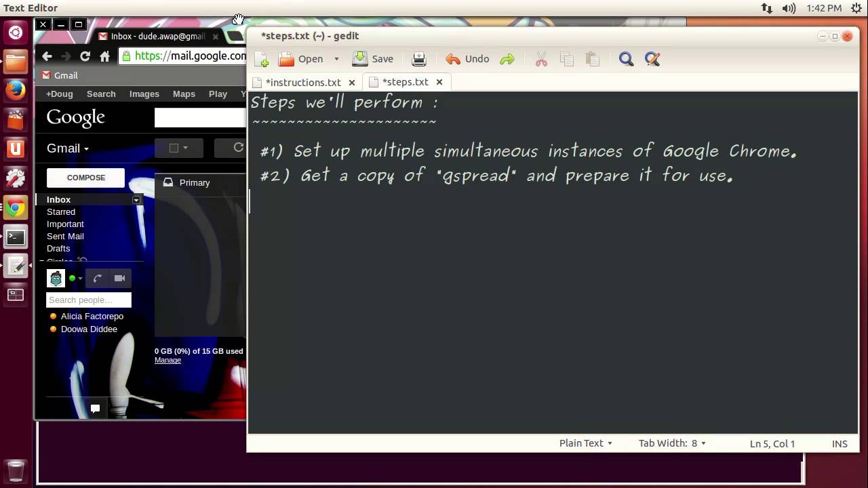The image size is (868, 488).
Task: Close the *steps.txt tab
Action: pyautogui.click(x=439, y=82)
